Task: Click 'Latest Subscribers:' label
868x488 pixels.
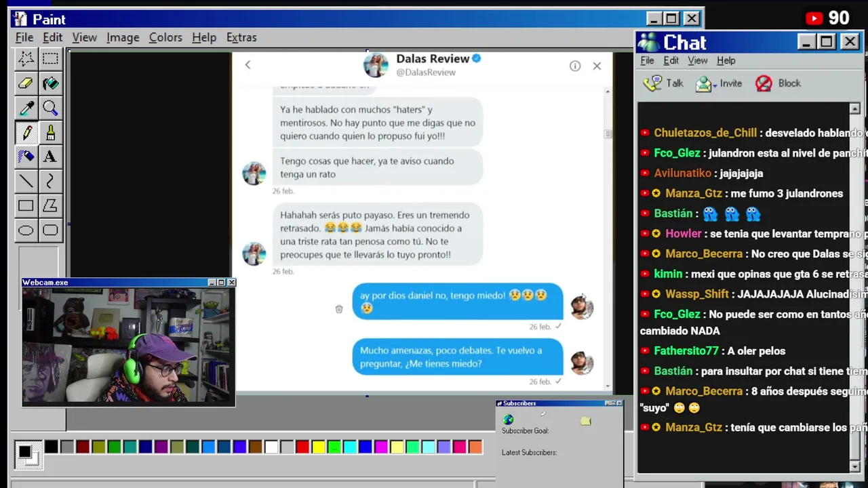Action: [x=529, y=452]
